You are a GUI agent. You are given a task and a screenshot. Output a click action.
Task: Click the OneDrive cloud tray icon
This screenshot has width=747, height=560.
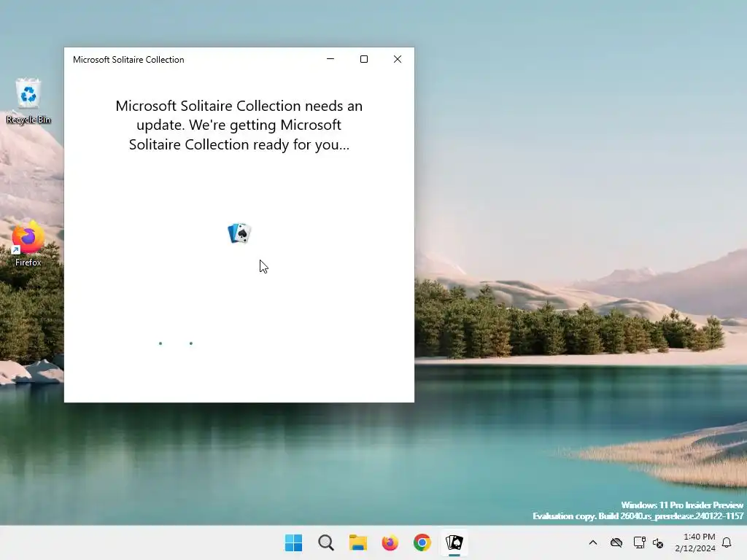point(616,542)
